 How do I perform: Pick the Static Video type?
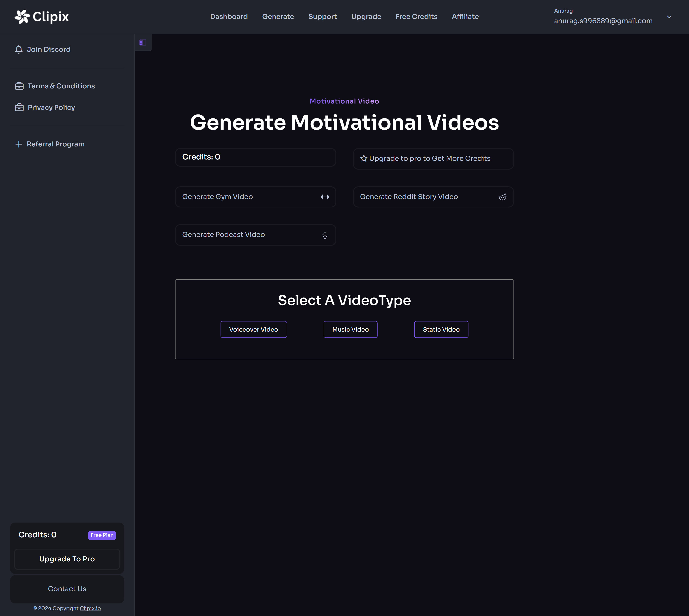click(441, 329)
